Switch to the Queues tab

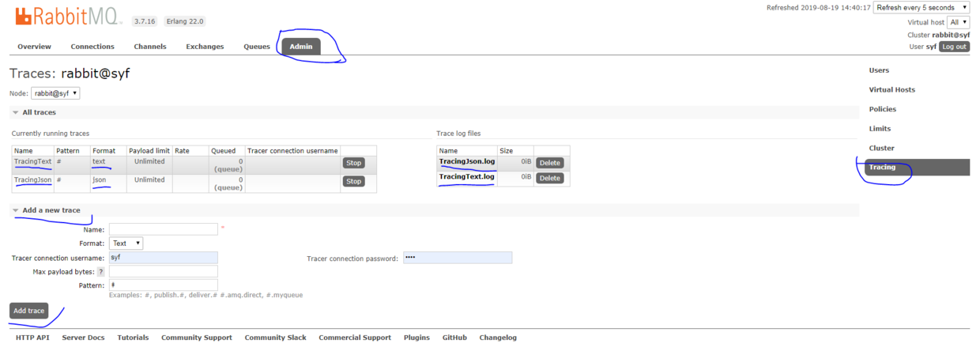[x=257, y=47]
